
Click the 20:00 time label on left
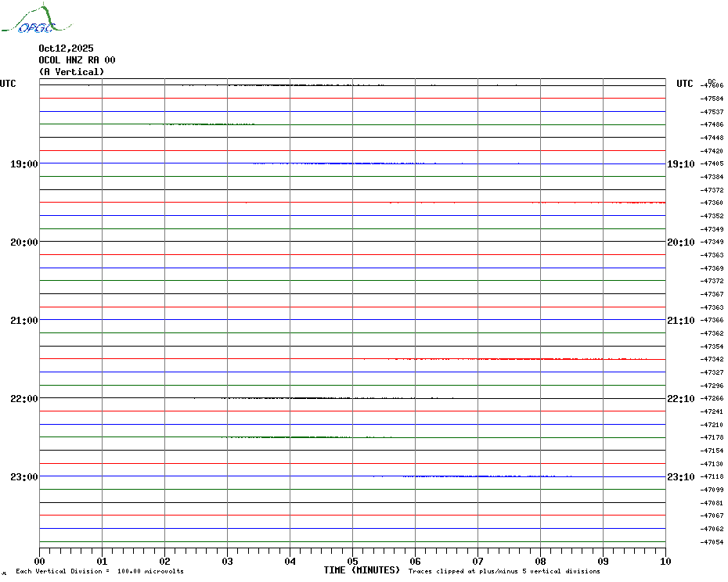pos(23,242)
